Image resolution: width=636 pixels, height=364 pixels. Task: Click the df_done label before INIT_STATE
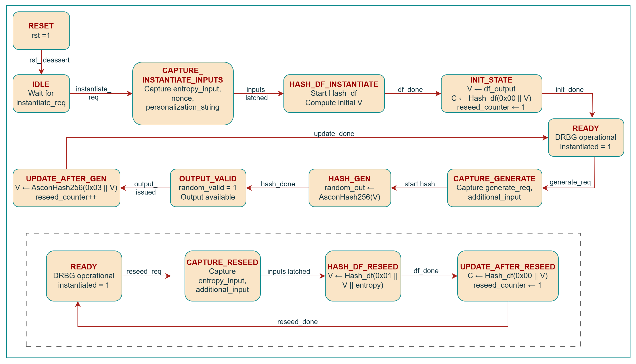coord(410,90)
